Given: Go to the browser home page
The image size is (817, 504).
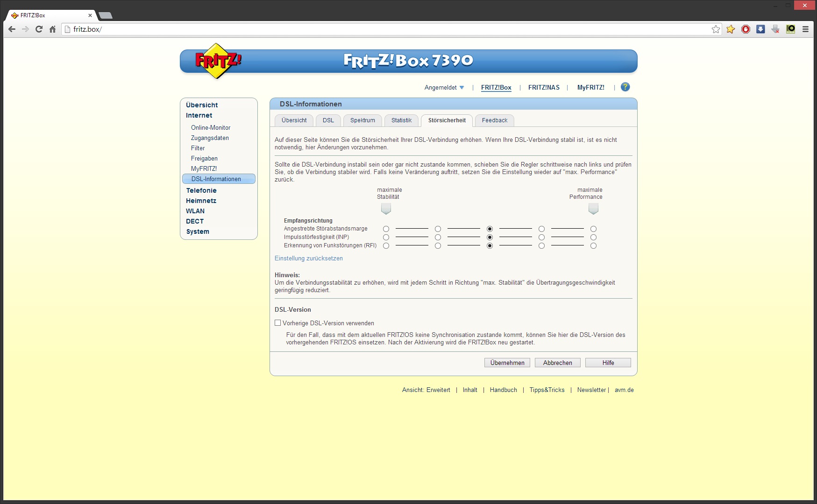Looking at the screenshot, I should tap(53, 29).
